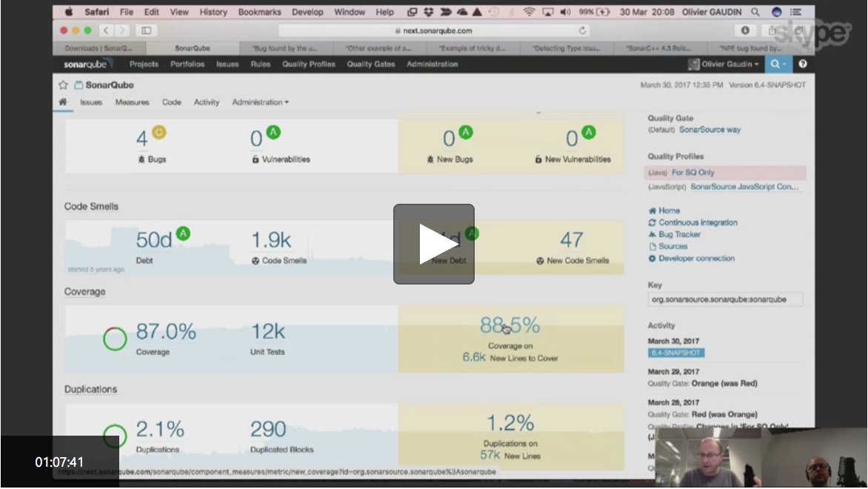Switch to the Measures tab

click(x=132, y=102)
